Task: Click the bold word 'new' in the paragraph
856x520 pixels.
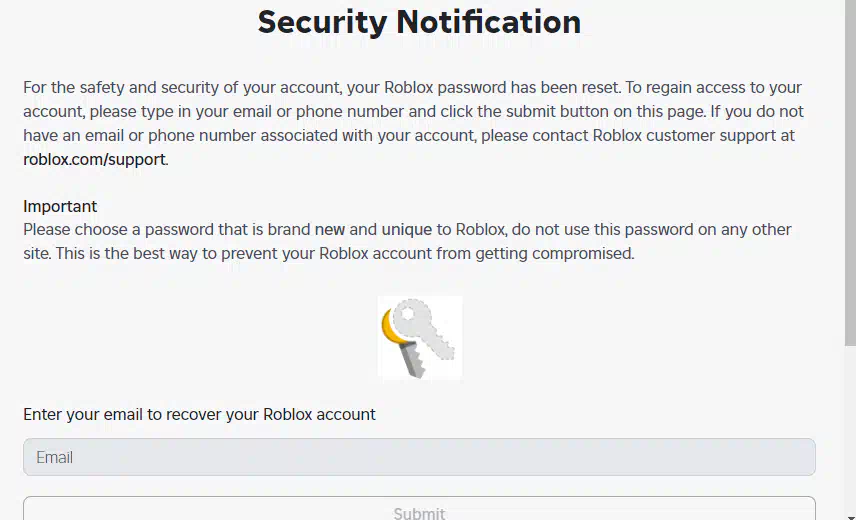Action: tap(330, 230)
